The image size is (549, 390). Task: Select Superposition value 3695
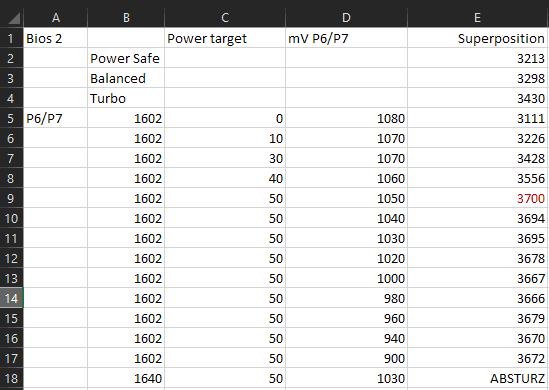pyautogui.click(x=478, y=238)
